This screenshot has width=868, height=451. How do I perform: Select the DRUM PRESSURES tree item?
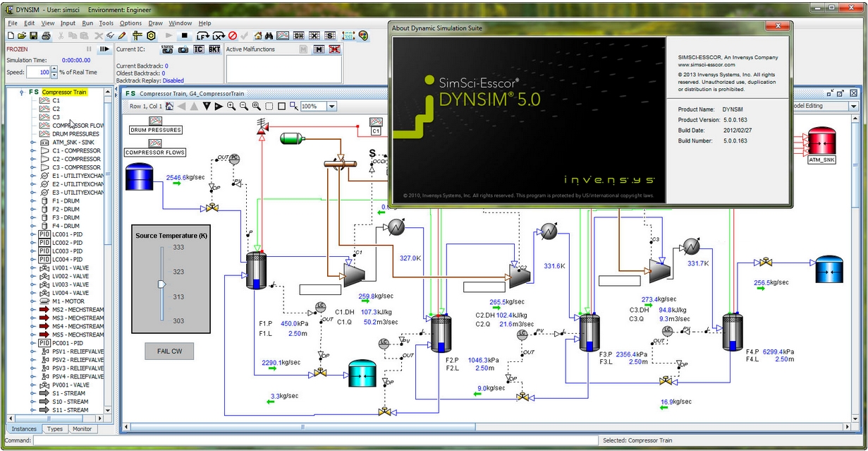[x=75, y=134]
